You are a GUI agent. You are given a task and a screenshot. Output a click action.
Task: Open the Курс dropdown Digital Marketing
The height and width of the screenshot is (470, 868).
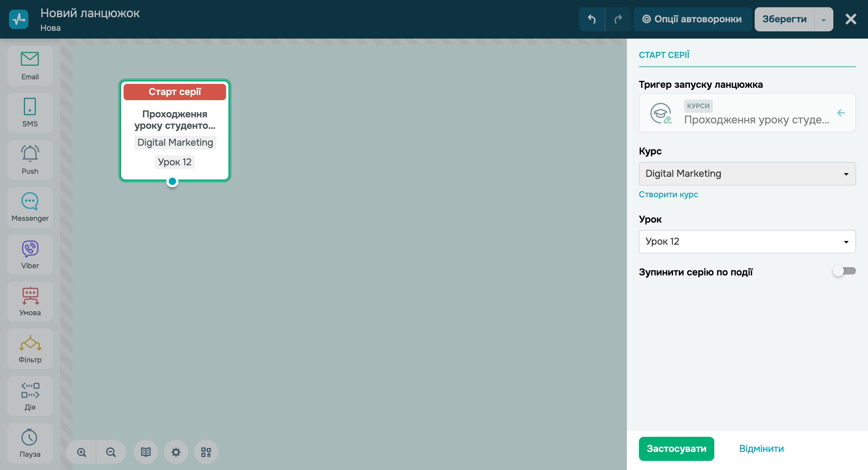(747, 174)
